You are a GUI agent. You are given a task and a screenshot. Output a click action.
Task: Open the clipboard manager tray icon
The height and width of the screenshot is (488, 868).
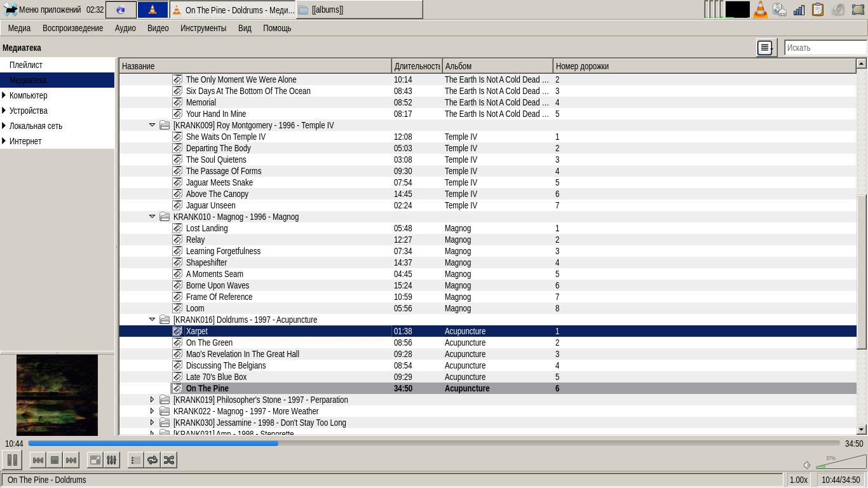pos(818,10)
